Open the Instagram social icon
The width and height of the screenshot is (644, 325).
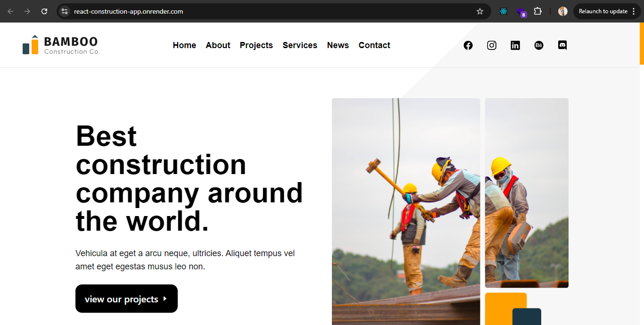[x=492, y=45]
